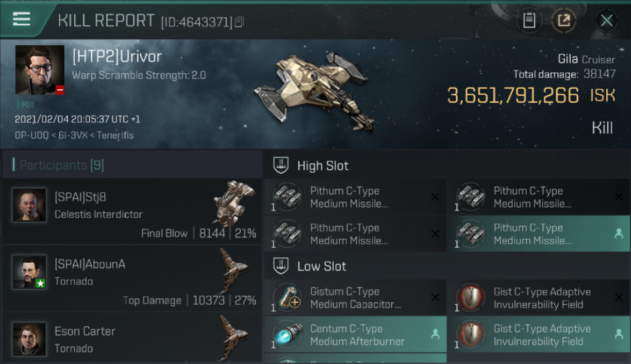The height and width of the screenshot is (364, 631).
Task: Select the Gistum C-Type Medium Capacitor module
Action: 355,298
